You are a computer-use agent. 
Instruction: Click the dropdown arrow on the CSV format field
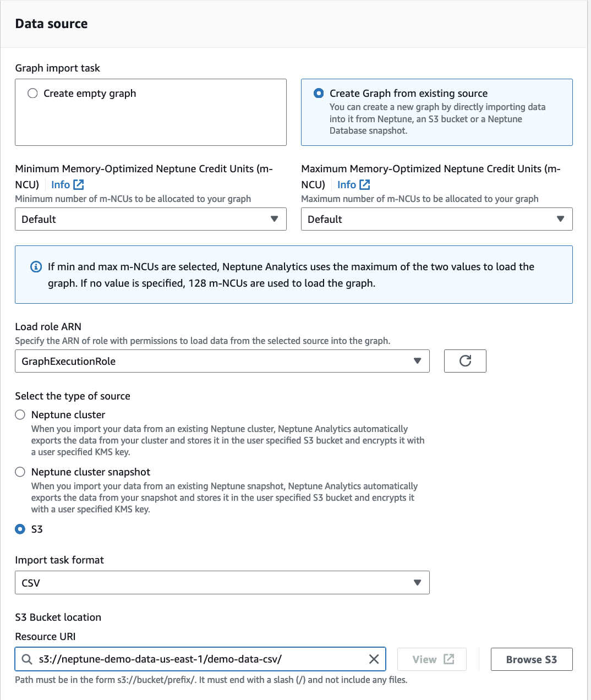click(x=417, y=582)
